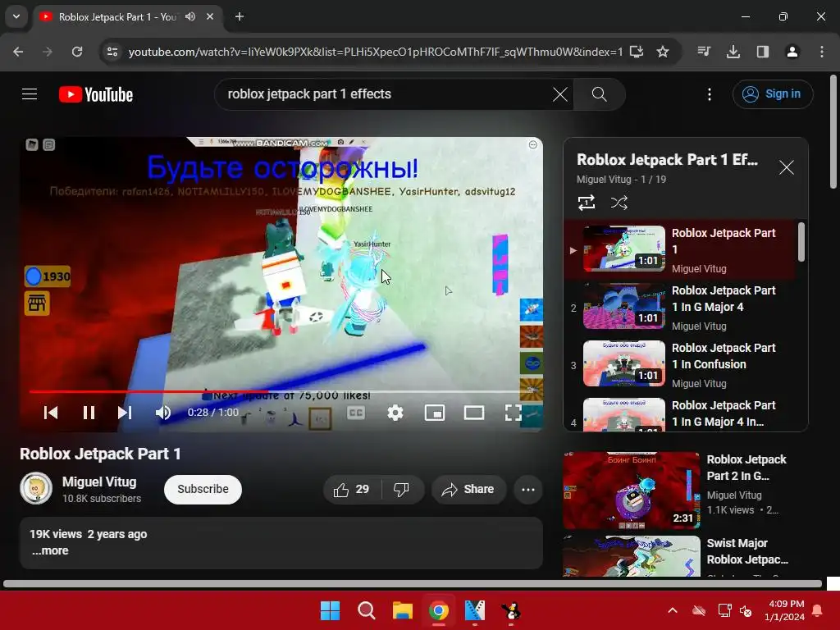Open File Explorer from taskbar

pos(402,610)
